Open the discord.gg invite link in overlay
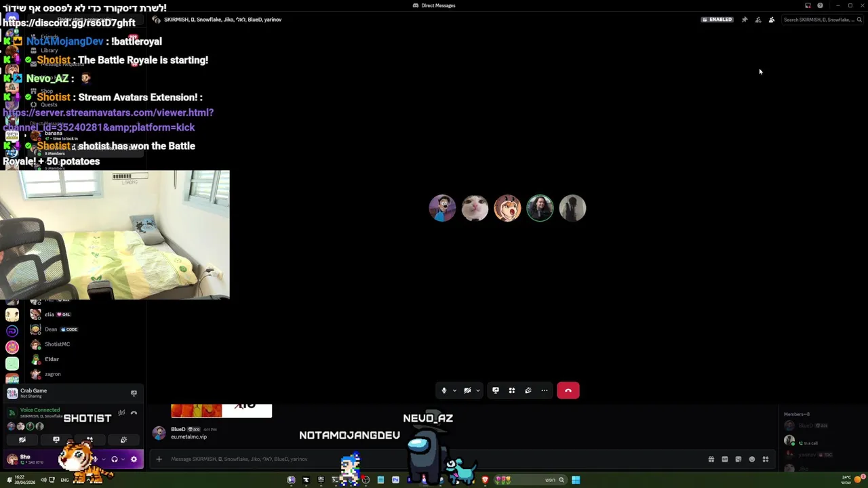Screen dimensions: 868x488 69,22
